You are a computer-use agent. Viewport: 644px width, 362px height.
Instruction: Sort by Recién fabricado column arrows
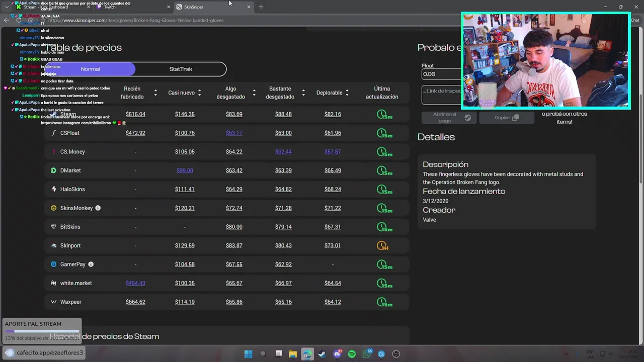(155, 93)
